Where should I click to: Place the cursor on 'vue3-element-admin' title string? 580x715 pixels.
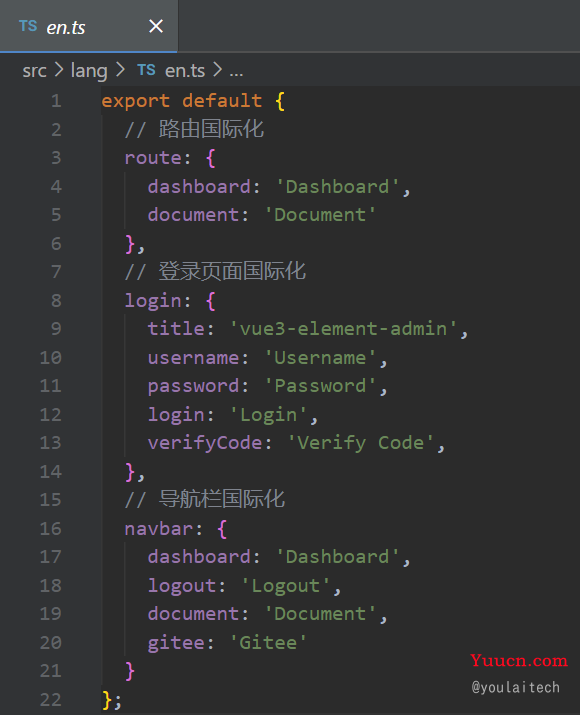point(343,329)
